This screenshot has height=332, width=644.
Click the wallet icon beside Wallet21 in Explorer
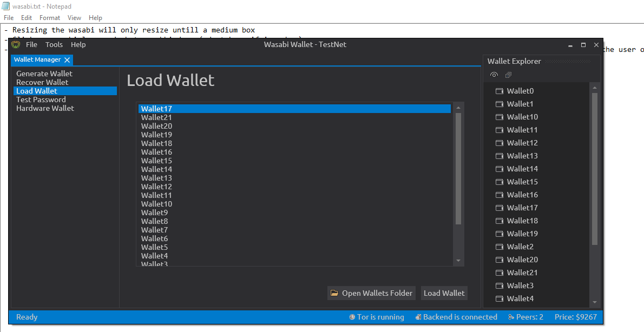pyautogui.click(x=500, y=273)
